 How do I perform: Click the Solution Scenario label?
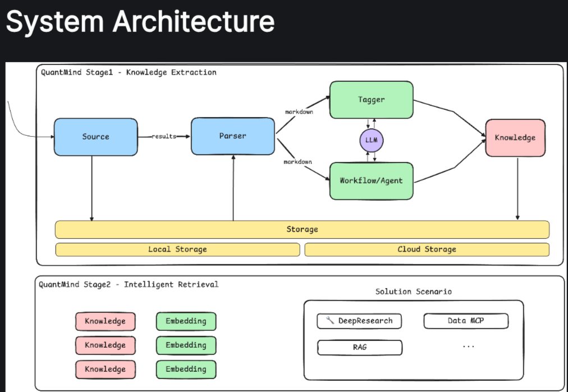pos(413,292)
